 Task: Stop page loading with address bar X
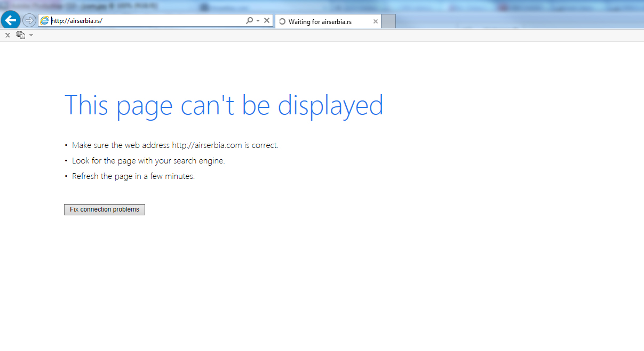267,21
